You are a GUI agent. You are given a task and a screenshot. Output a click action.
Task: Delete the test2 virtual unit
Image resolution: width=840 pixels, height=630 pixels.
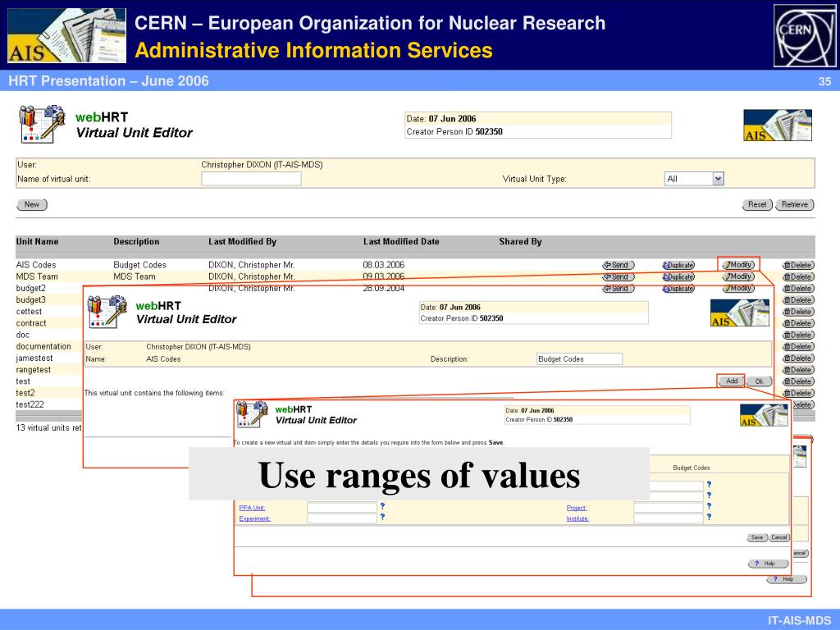pos(798,393)
